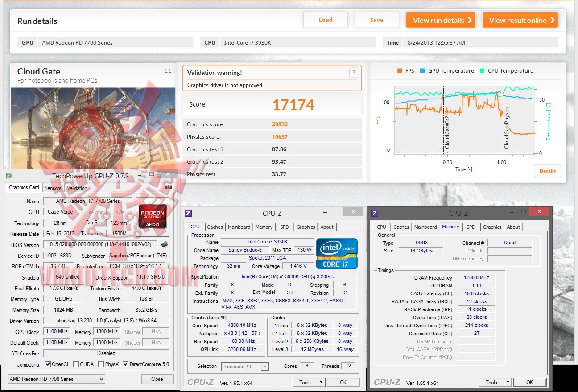Click the overall score 17174
Viewport: 578px width, 392px height.
(293, 105)
